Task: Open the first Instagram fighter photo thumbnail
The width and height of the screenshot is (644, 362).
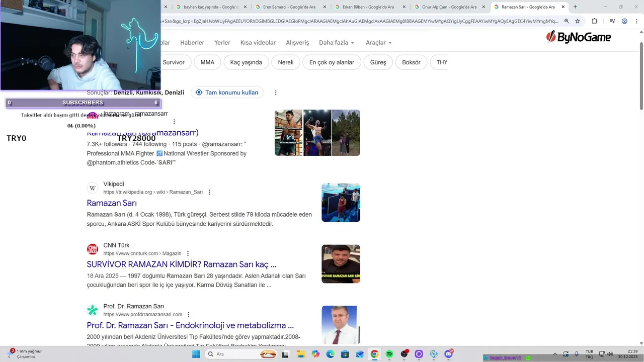Action: pyautogui.click(x=288, y=133)
